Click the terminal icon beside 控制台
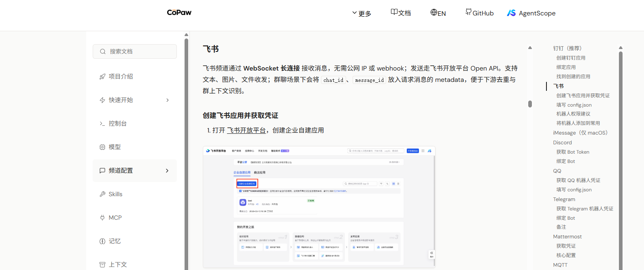The image size is (644, 270). point(102,124)
